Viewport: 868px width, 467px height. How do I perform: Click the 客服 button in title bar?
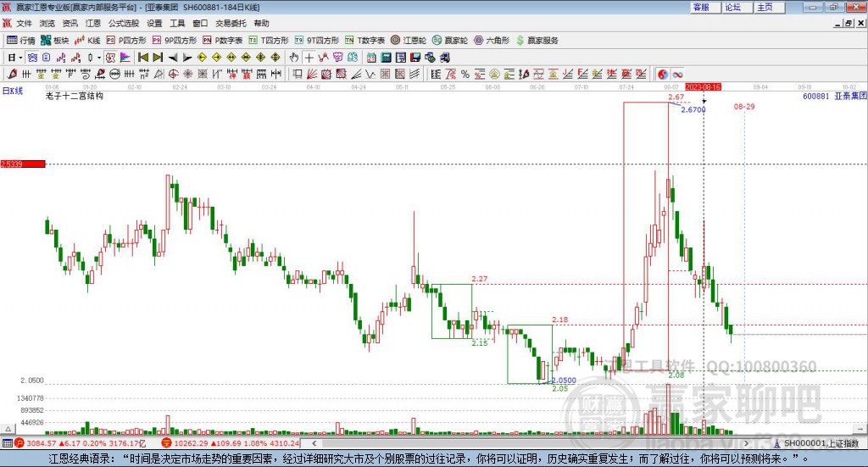[705, 7]
